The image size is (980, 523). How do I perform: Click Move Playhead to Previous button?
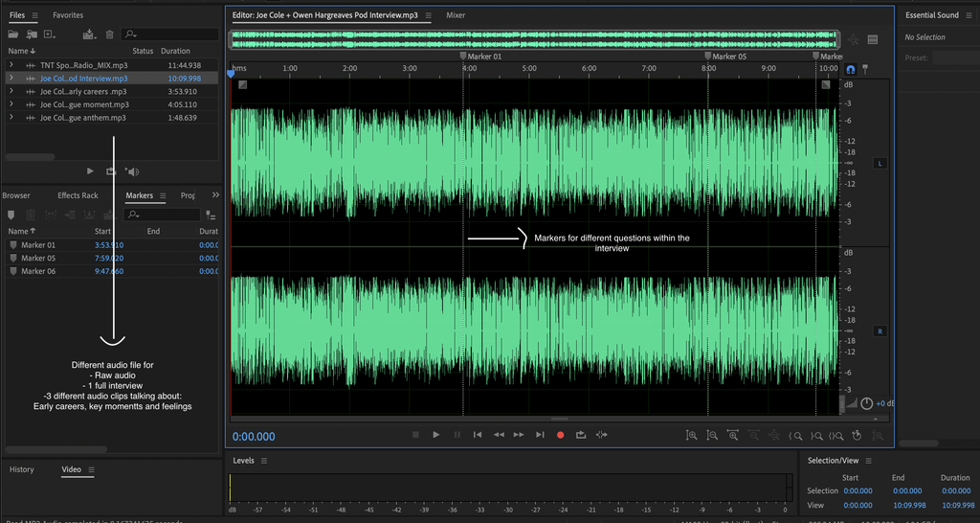(478, 435)
